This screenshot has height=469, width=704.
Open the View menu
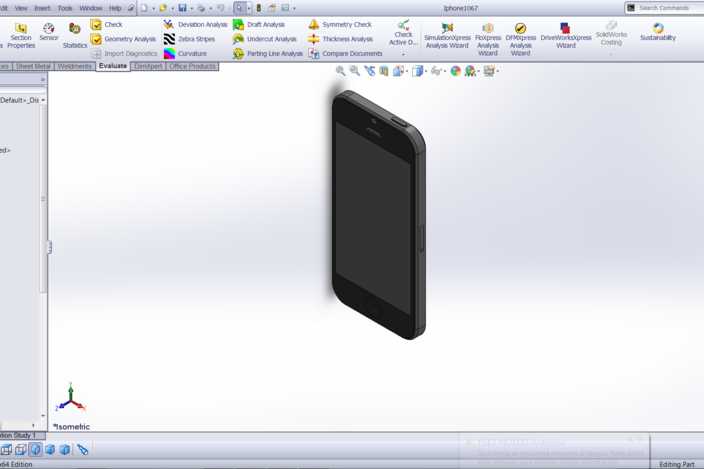21,8
